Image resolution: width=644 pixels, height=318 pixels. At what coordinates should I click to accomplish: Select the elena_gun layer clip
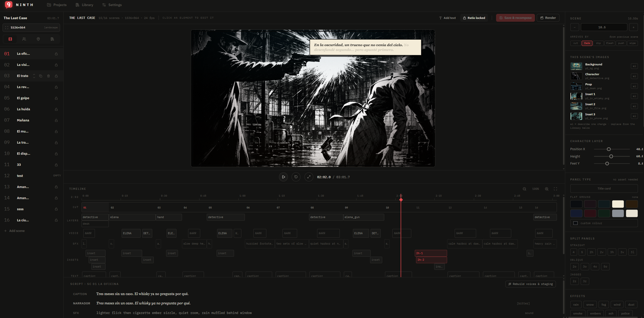[x=364, y=217]
